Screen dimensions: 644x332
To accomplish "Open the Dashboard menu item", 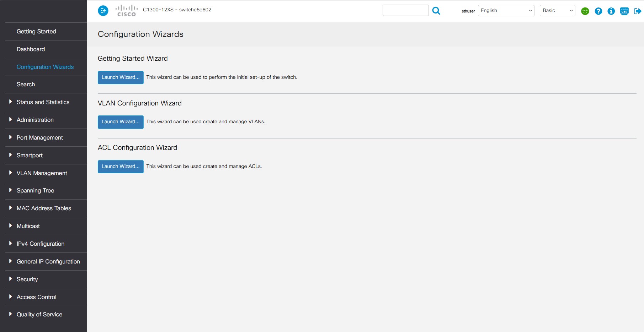I will 31,49.
